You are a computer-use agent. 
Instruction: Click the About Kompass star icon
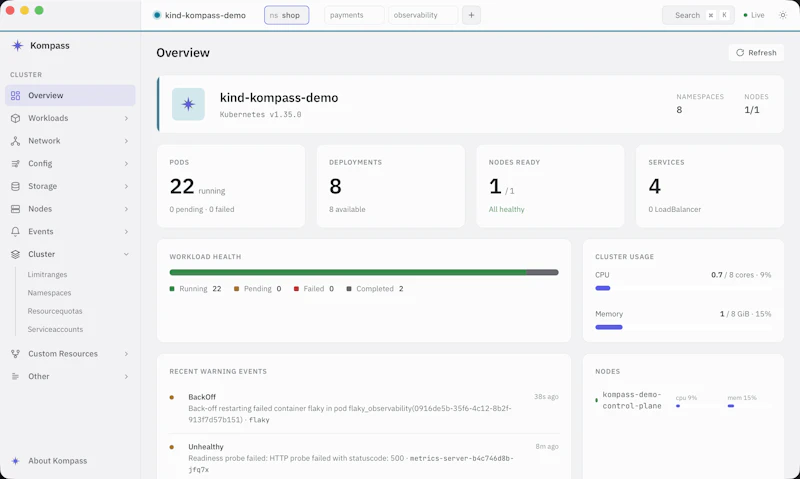[x=15, y=461]
